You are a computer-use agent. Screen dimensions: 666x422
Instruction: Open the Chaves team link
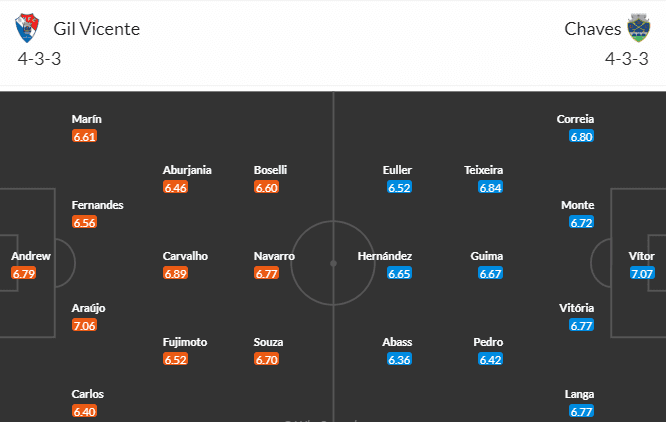[590, 28]
